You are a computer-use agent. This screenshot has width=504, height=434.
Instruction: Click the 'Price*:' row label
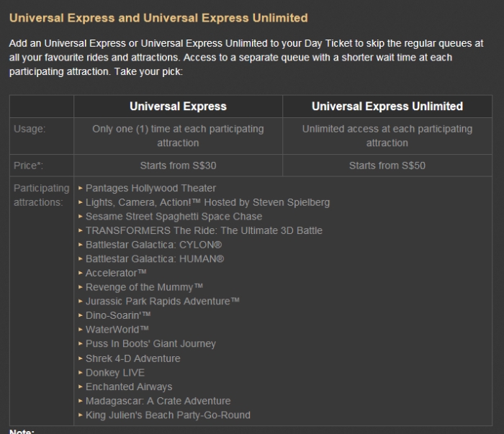point(28,166)
